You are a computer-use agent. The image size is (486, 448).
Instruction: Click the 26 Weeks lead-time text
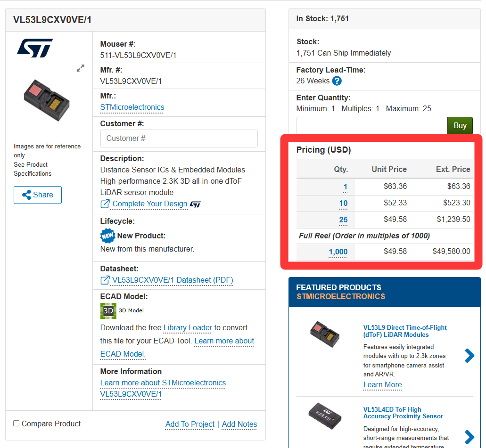click(x=313, y=81)
